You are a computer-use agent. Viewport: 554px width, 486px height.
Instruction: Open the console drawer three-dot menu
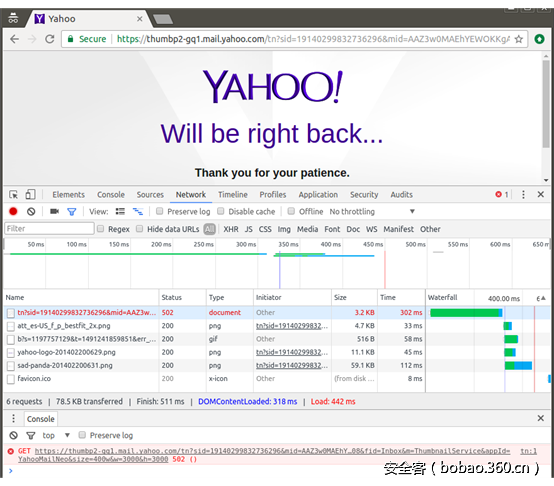coord(13,419)
